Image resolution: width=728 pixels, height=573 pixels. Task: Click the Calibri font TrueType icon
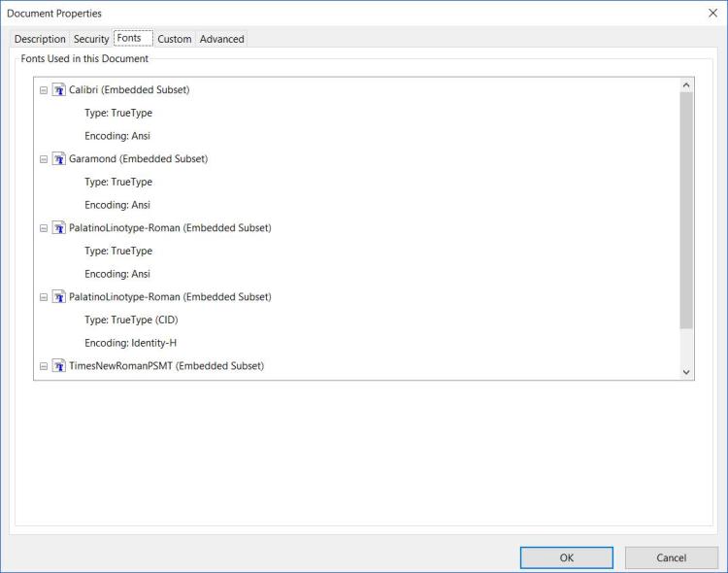(58, 90)
